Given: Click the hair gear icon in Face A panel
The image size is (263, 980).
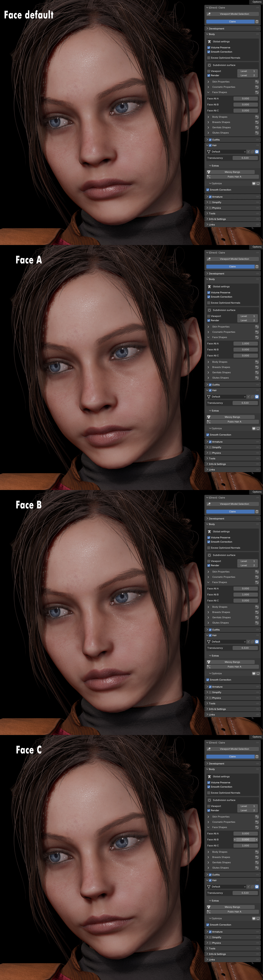Looking at the screenshot, I should [x=257, y=396].
